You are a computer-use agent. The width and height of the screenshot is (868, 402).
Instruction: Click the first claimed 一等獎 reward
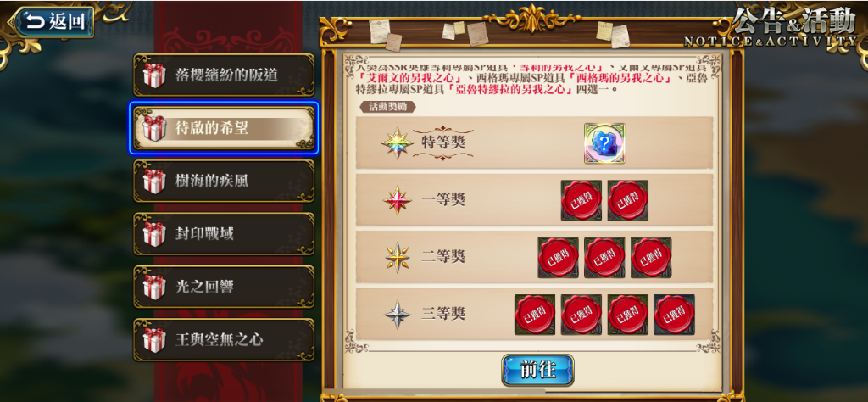pos(581,200)
